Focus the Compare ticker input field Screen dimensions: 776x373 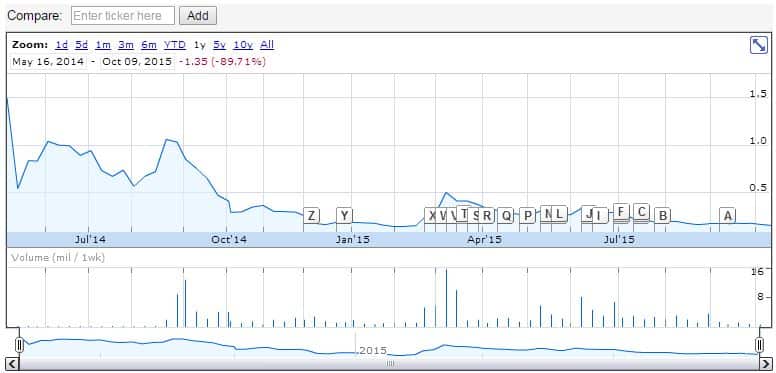tap(123, 16)
